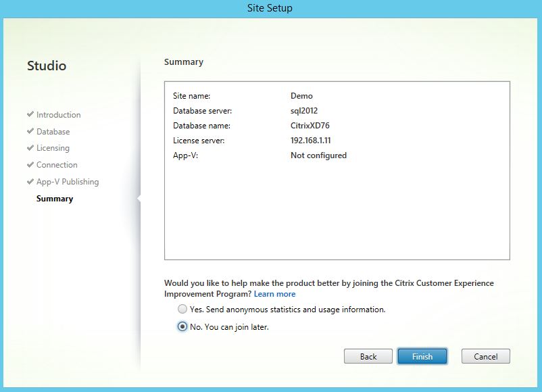Open the Introduction step label
The width and height of the screenshot is (542, 392).
coord(58,115)
